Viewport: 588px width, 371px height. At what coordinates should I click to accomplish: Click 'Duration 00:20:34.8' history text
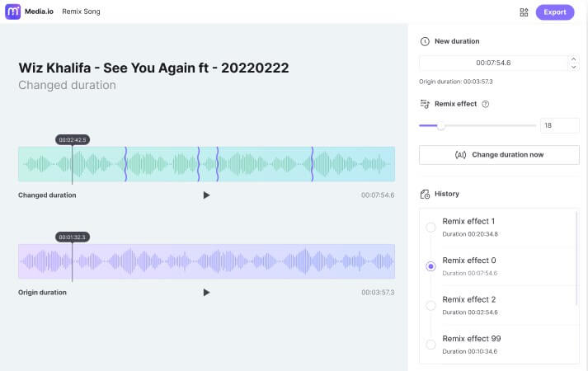tap(470, 234)
